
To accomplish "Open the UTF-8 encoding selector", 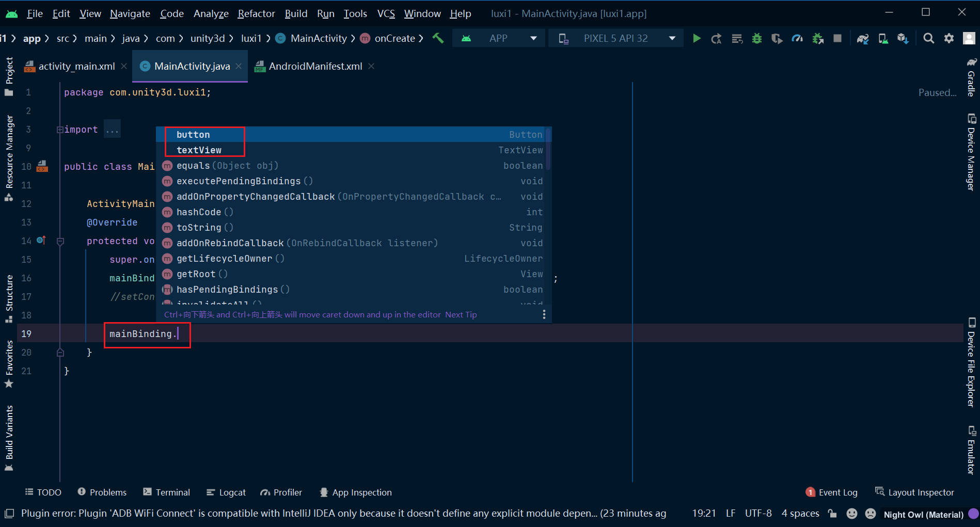I will (x=758, y=514).
